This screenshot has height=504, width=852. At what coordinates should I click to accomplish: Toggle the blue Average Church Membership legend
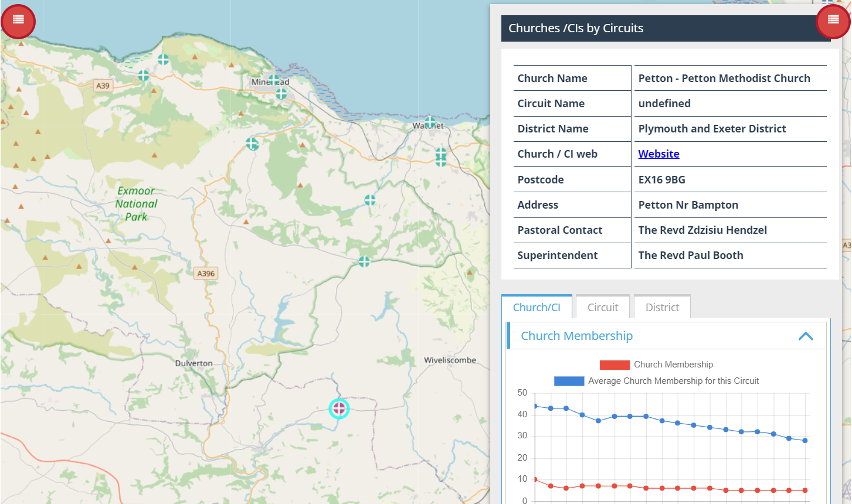pyautogui.click(x=673, y=381)
